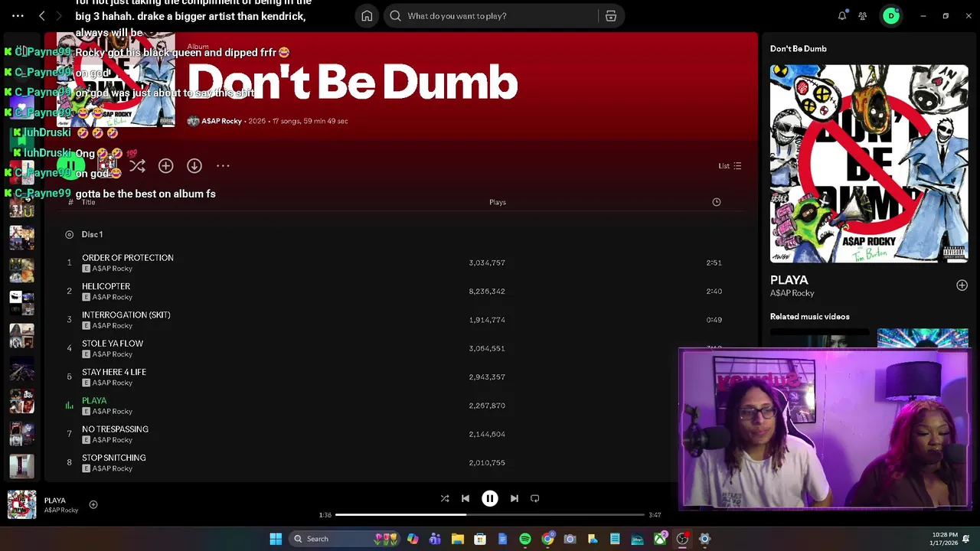Save album to Your Library

[165, 165]
